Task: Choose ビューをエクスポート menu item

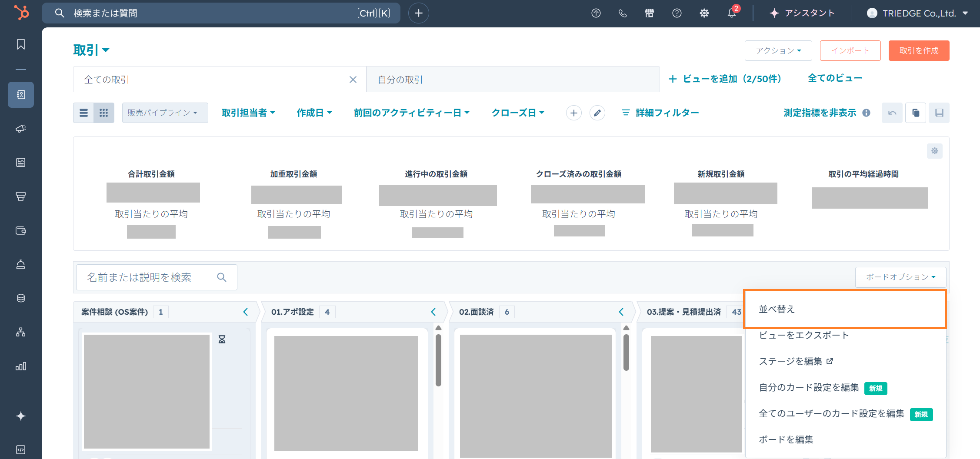Action: point(846,335)
